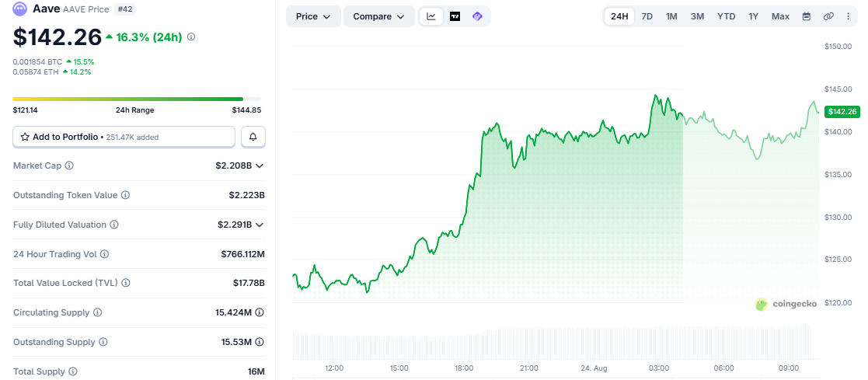868x380 pixels.
Task: Open the calendar date range picker
Action: click(807, 16)
